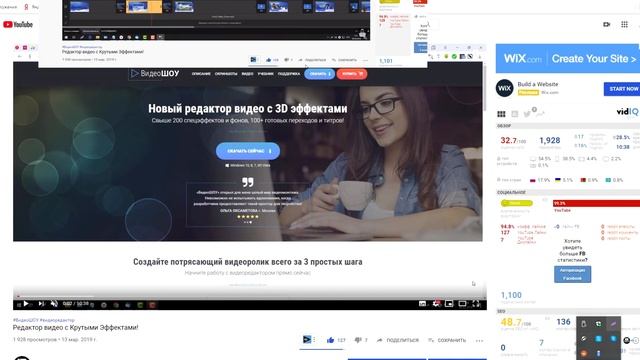Screen dimensions: 640x360
Task: Open the hashtag link above the video title
Action: (x=44, y=320)
